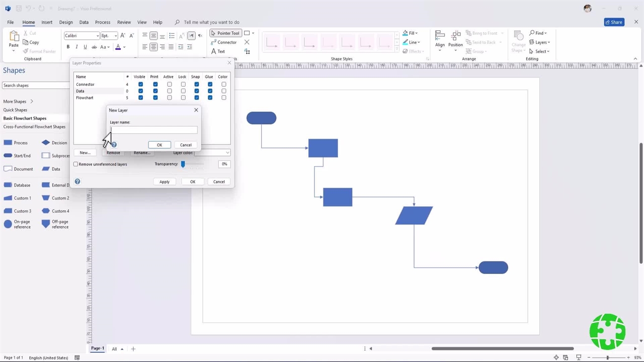644x362 pixels.
Task: Select the Pointer Tool in the ribbon
Action: pyautogui.click(x=225, y=33)
